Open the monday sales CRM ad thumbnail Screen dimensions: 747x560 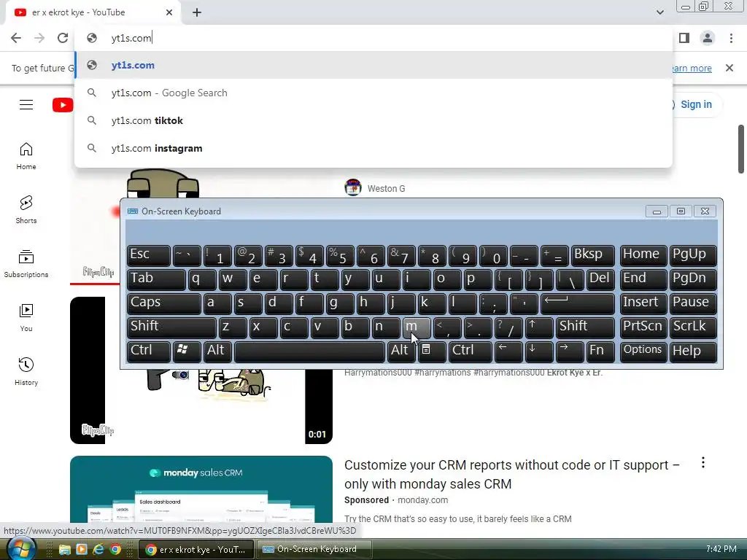click(x=201, y=489)
